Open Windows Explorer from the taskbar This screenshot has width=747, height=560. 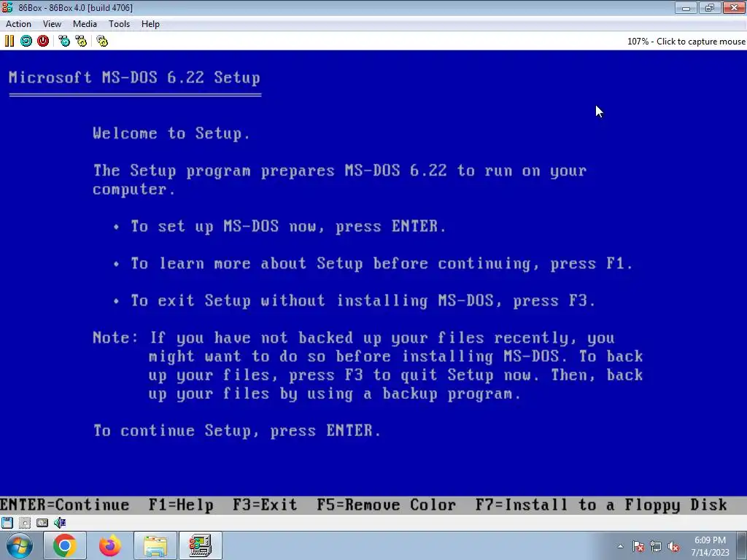(x=155, y=545)
